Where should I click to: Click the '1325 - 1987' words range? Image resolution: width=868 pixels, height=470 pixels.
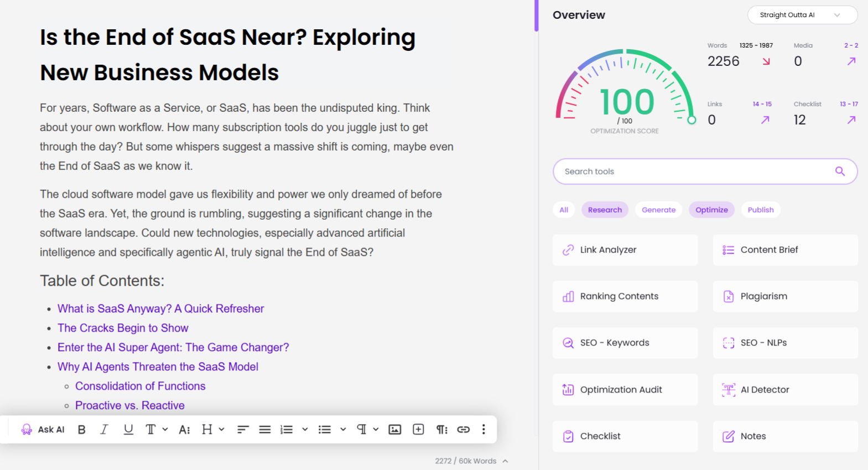click(x=756, y=45)
